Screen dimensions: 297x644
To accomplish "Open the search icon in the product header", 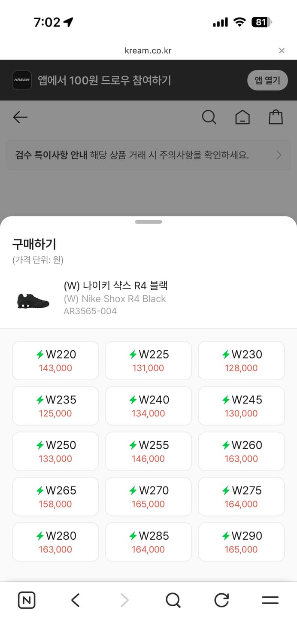I will click(x=209, y=117).
